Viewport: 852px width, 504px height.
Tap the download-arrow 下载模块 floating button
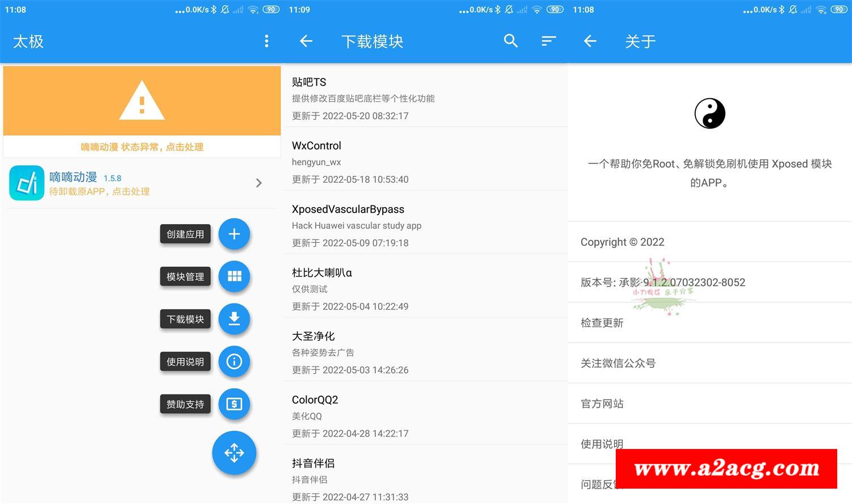click(x=234, y=319)
